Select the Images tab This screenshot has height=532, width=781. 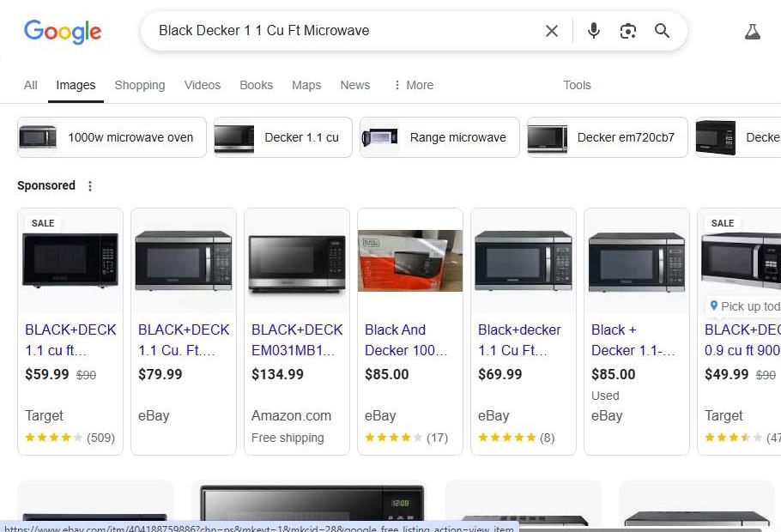tap(76, 85)
